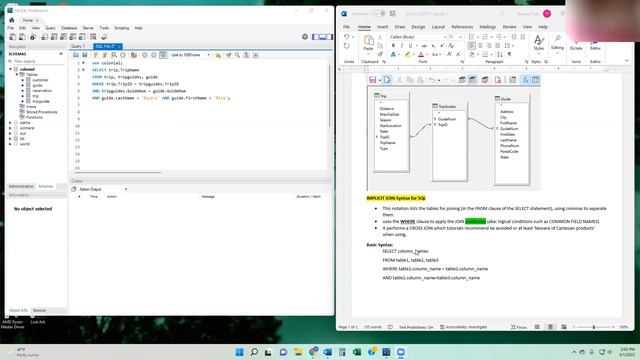This screenshot has height=360, width=640.
Task: Open the Database menu in Workbench
Action: [x=69, y=28]
